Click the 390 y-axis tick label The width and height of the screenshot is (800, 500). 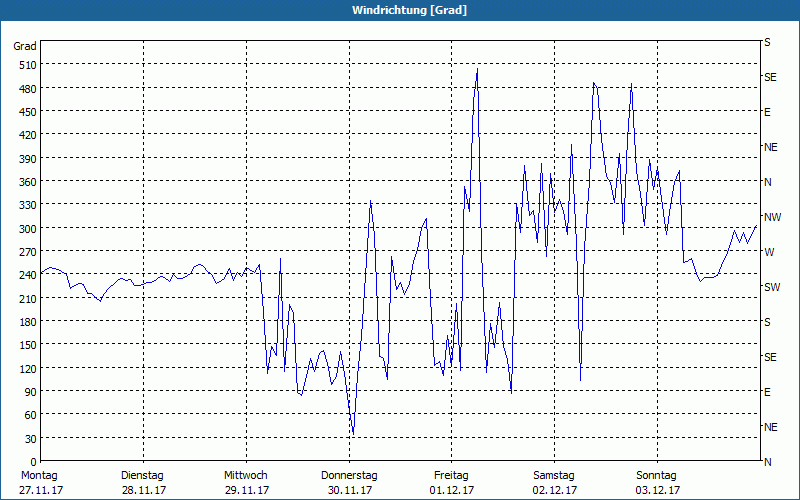tap(28, 159)
